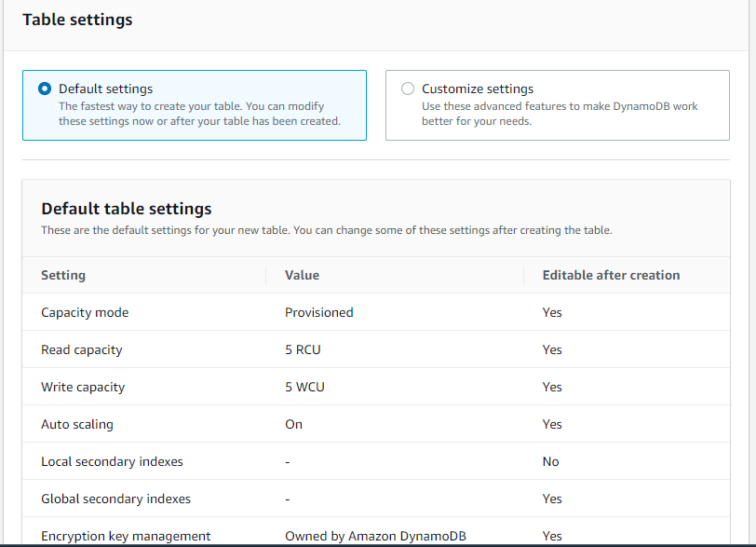Click the Default settings card description text

[199, 114]
